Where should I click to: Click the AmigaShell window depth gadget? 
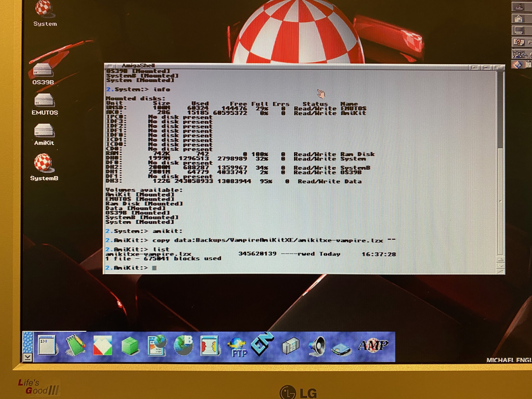[x=499, y=68]
